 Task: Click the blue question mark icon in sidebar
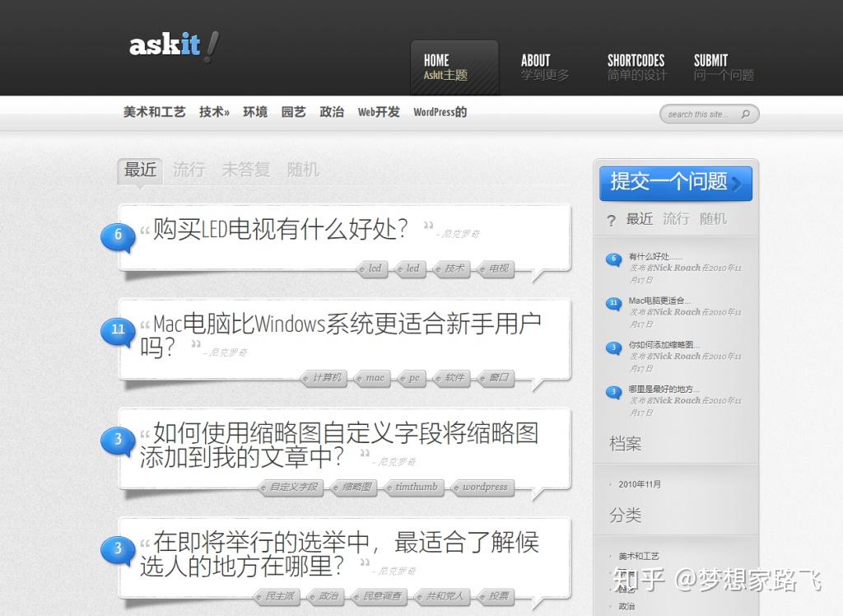pos(610,219)
